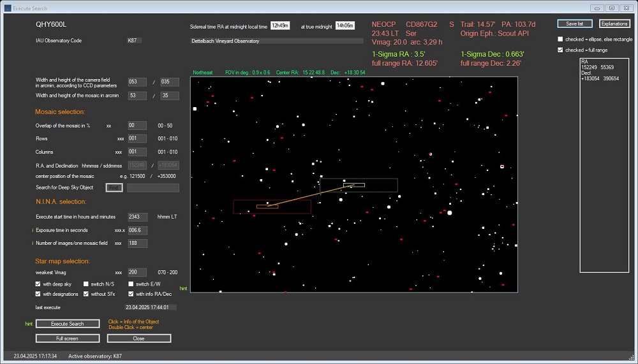Focus the weakest Vmag input field
This screenshot has height=364, width=638.
(x=137, y=272)
